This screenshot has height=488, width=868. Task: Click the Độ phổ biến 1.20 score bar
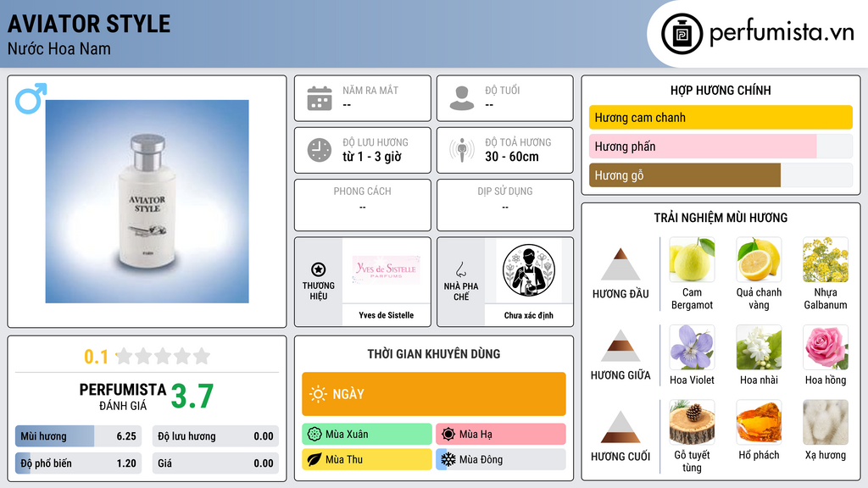79,463
